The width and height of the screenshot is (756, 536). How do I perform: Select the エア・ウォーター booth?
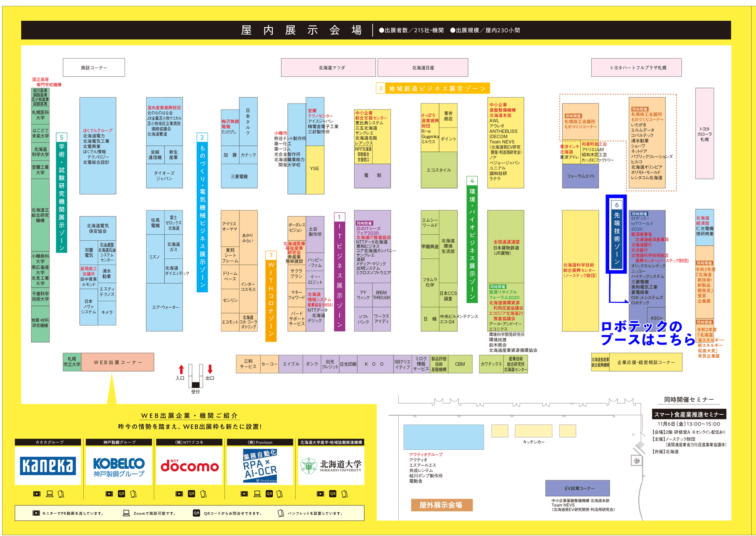click(x=164, y=307)
